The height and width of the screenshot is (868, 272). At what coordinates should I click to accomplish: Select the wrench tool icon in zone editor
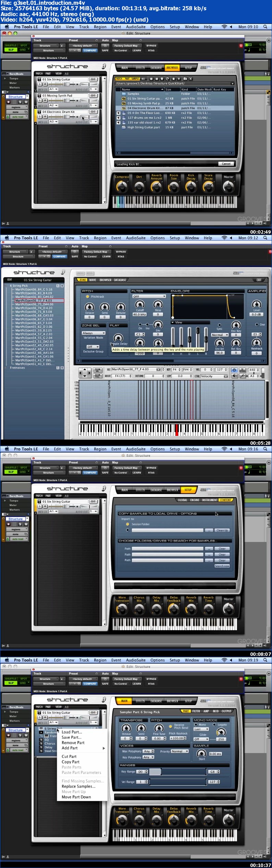pos(243,376)
